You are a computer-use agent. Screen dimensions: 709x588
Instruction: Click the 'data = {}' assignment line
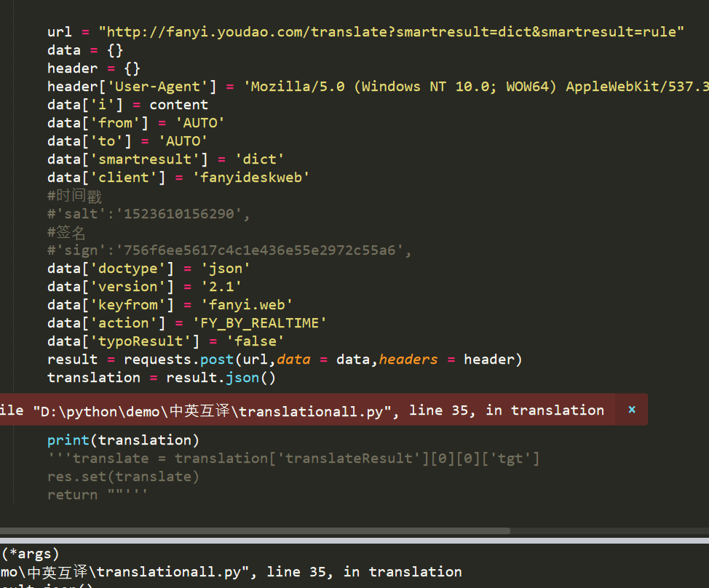click(x=85, y=50)
